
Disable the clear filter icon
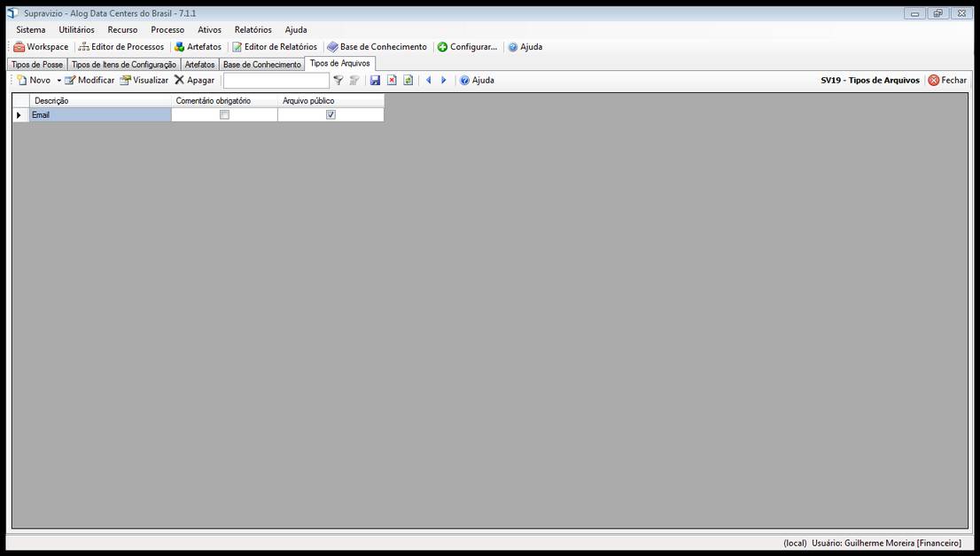coord(354,80)
